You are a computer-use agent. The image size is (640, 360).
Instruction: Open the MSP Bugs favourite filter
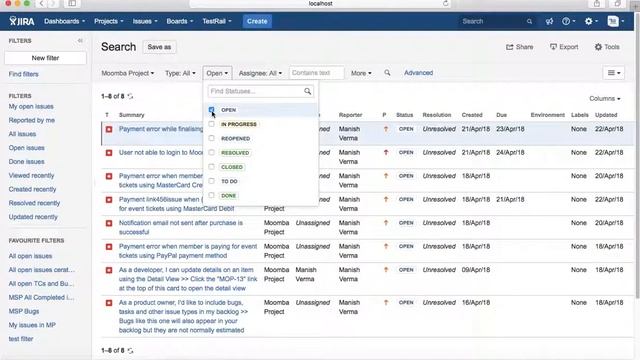tap(24, 311)
